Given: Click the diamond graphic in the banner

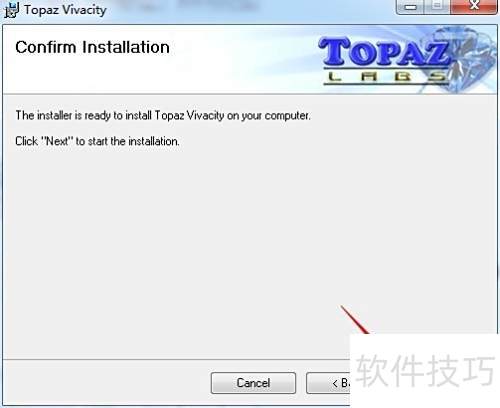Looking at the screenshot, I should (x=468, y=58).
